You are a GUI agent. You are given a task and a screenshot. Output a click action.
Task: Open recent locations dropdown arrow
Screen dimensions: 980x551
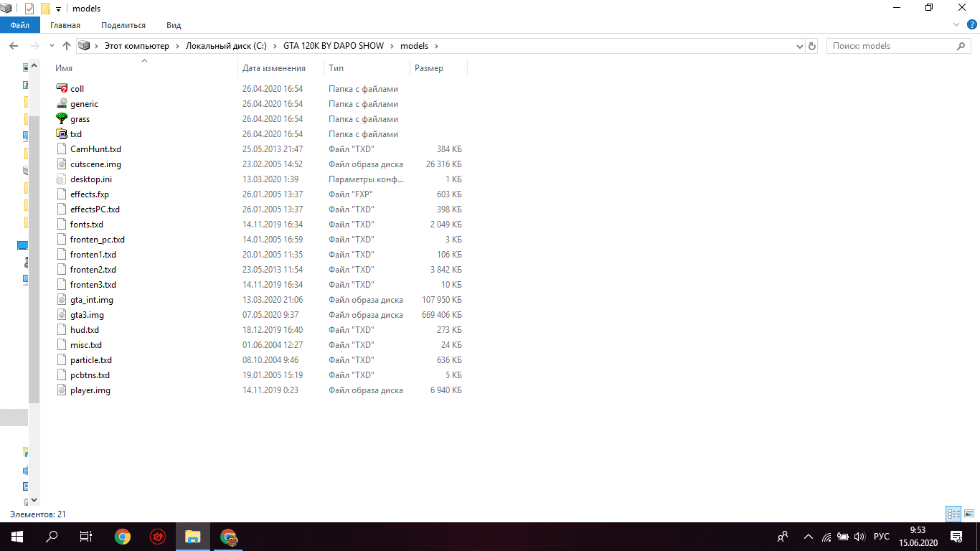pos(51,46)
